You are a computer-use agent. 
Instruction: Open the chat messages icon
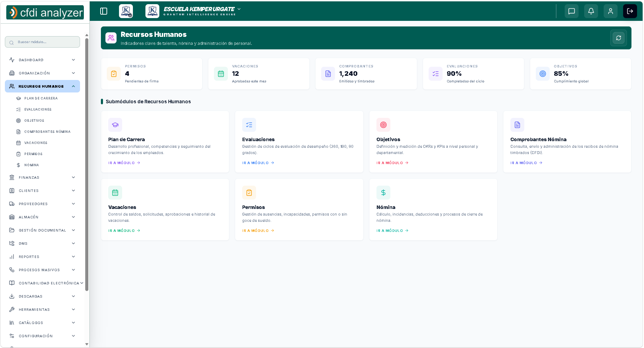572,11
